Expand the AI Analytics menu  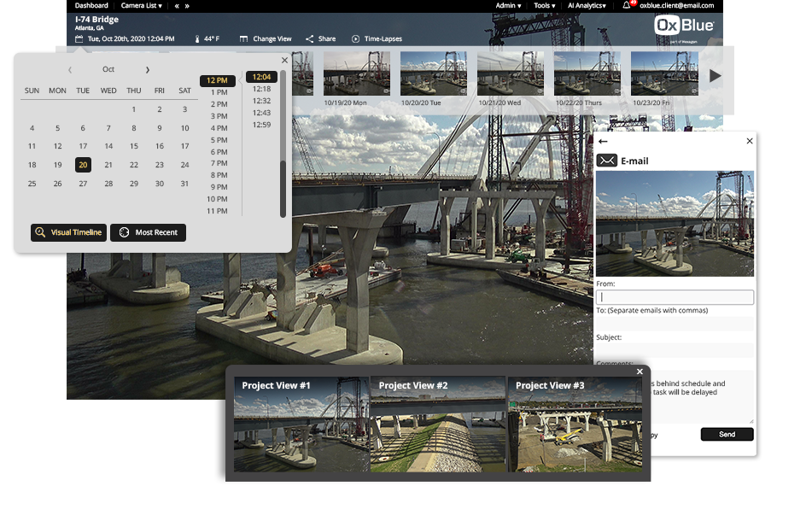click(x=587, y=6)
